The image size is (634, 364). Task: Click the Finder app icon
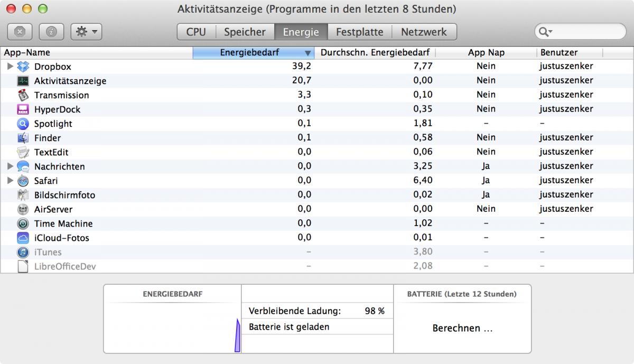click(23, 138)
